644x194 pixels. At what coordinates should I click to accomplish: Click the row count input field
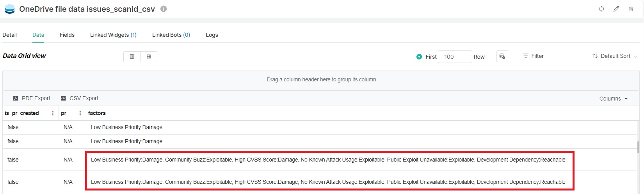click(x=455, y=57)
